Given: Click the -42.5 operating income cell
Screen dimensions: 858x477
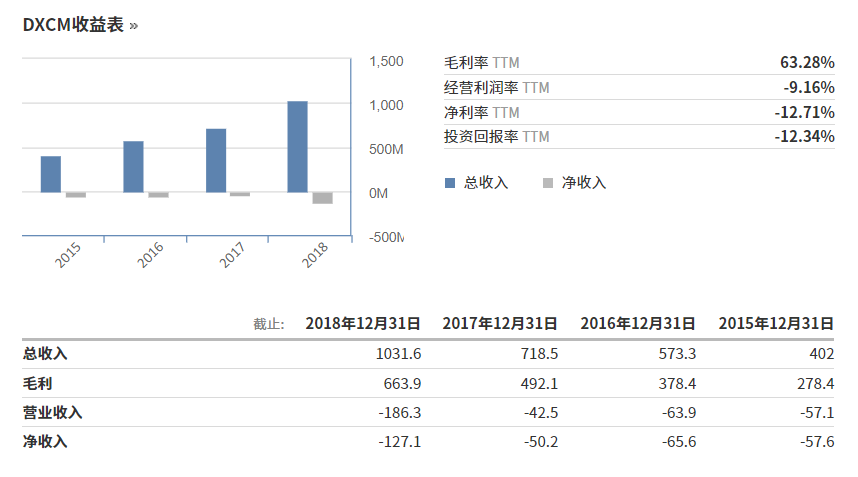Looking at the screenshot, I should click(541, 412).
